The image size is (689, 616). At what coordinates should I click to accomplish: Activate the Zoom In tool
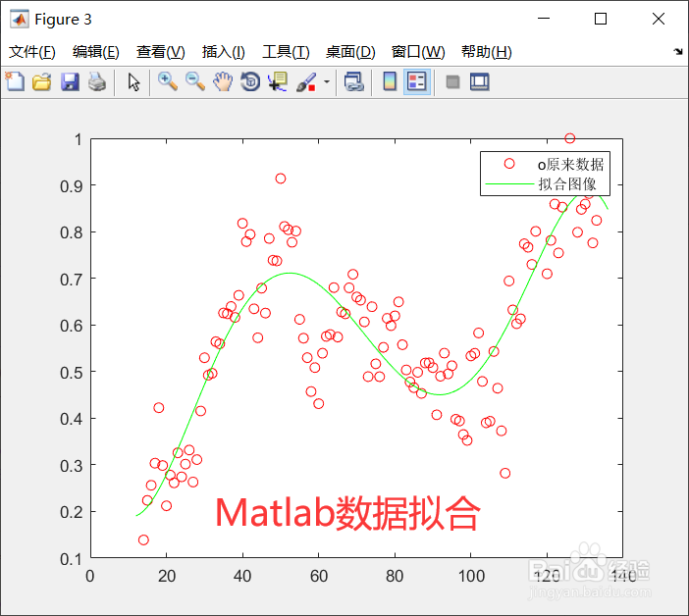168,81
